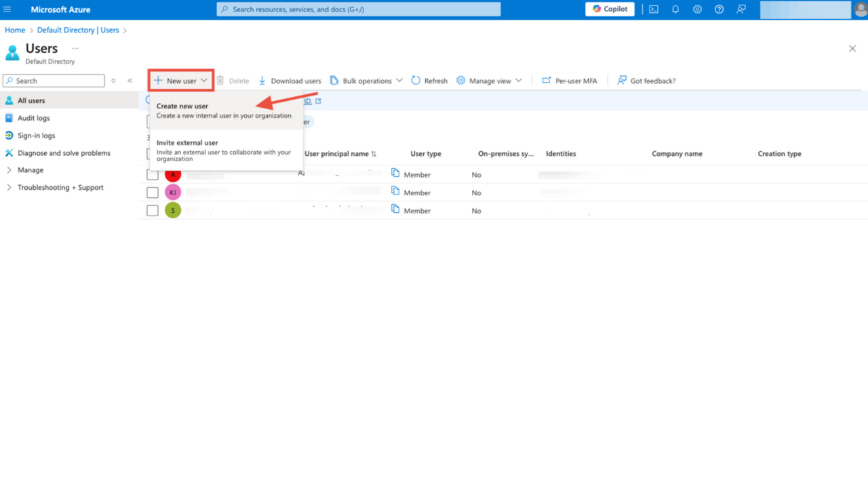
Task: Open the Notifications bell
Action: pyautogui.click(x=675, y=9)
